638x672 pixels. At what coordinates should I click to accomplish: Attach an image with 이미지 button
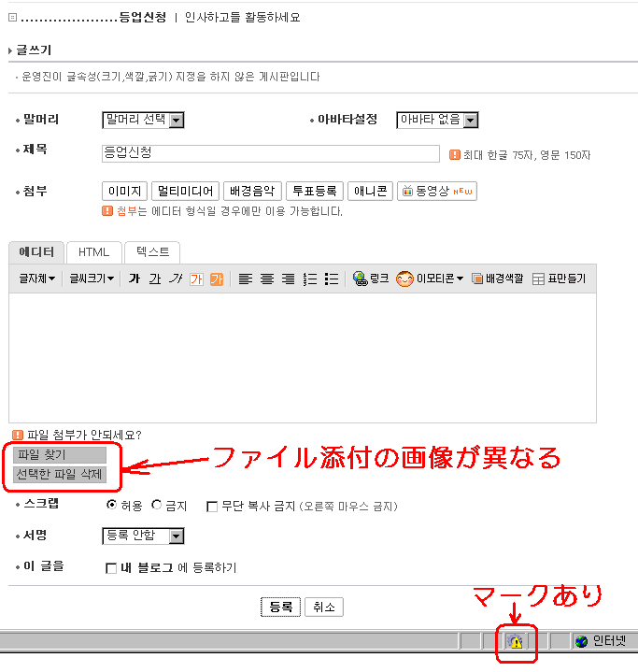click(124, 192)
